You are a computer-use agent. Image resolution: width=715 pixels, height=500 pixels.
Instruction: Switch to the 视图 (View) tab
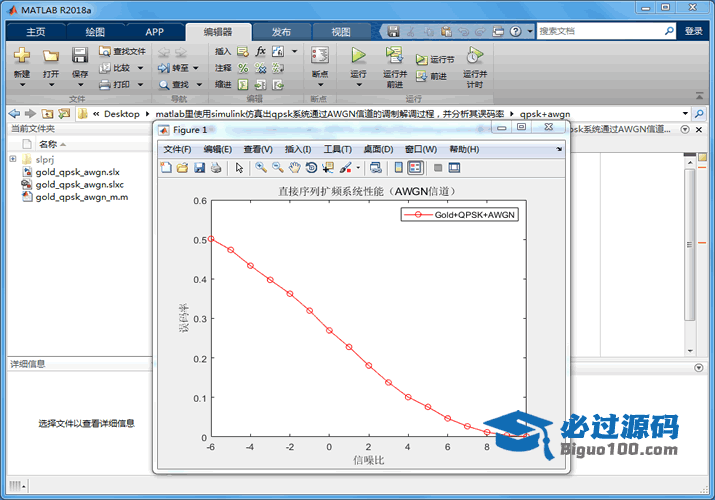(341, 32)
